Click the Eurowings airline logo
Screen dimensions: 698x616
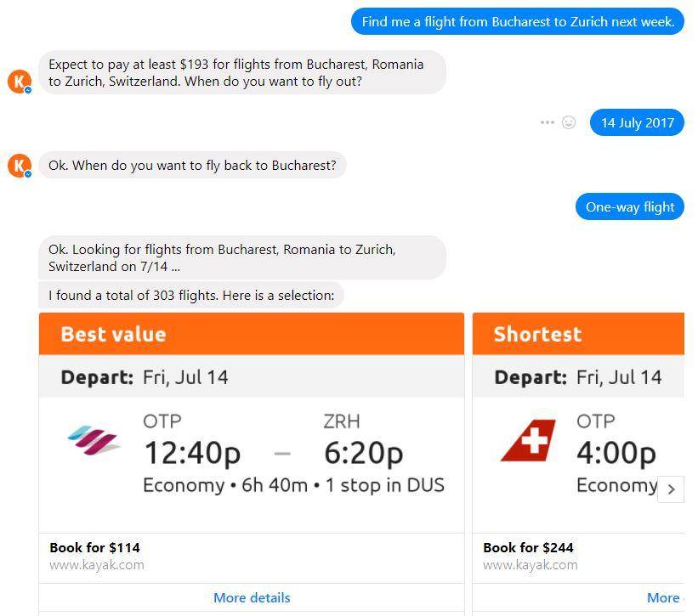tap(94, 440)
